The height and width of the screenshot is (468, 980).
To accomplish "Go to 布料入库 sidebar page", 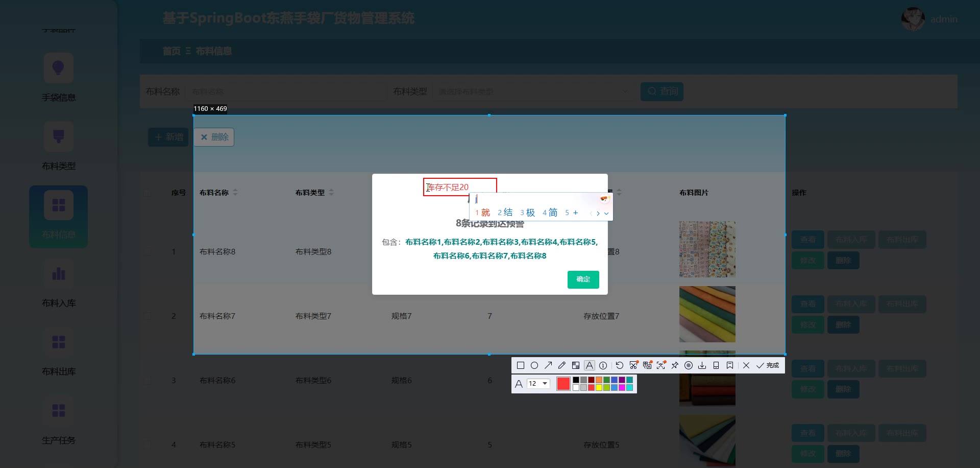I will click(x=59, y=283).
